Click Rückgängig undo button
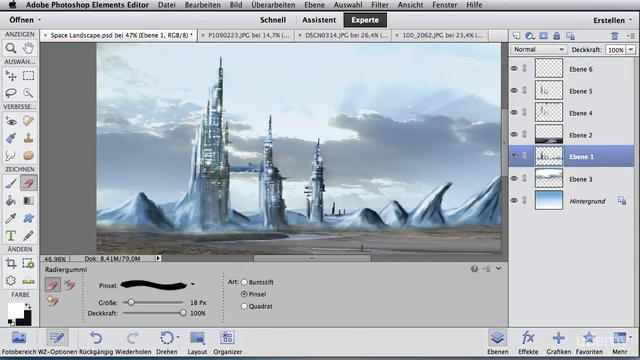The height and width of the screenshot is (360, 640). [96, 342]
